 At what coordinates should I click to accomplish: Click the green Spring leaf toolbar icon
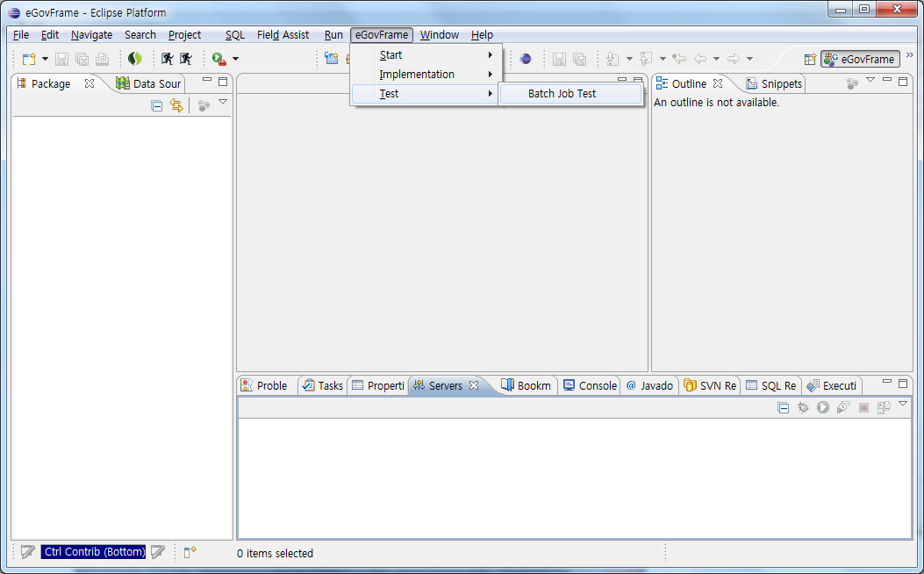pyautogui.click(x=134, y=59)
